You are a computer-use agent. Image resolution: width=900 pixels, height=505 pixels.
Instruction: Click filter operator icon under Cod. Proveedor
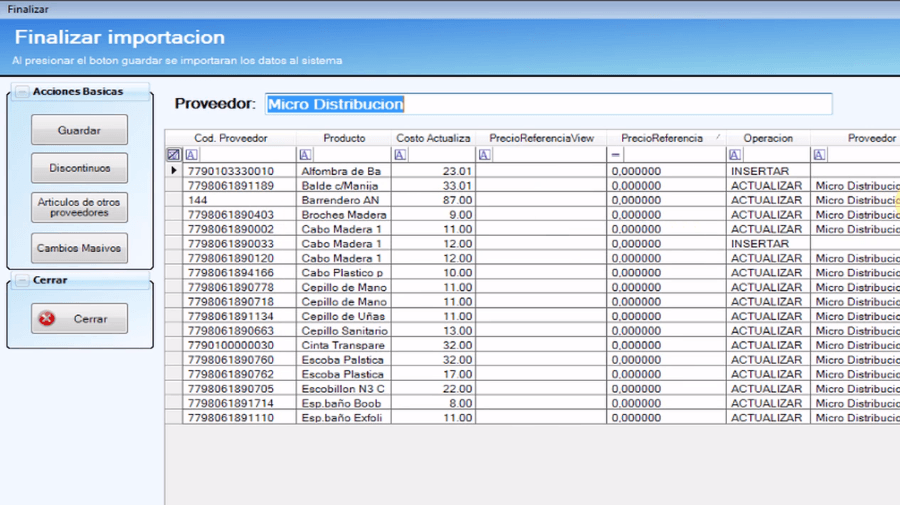[x=192, y=155]
